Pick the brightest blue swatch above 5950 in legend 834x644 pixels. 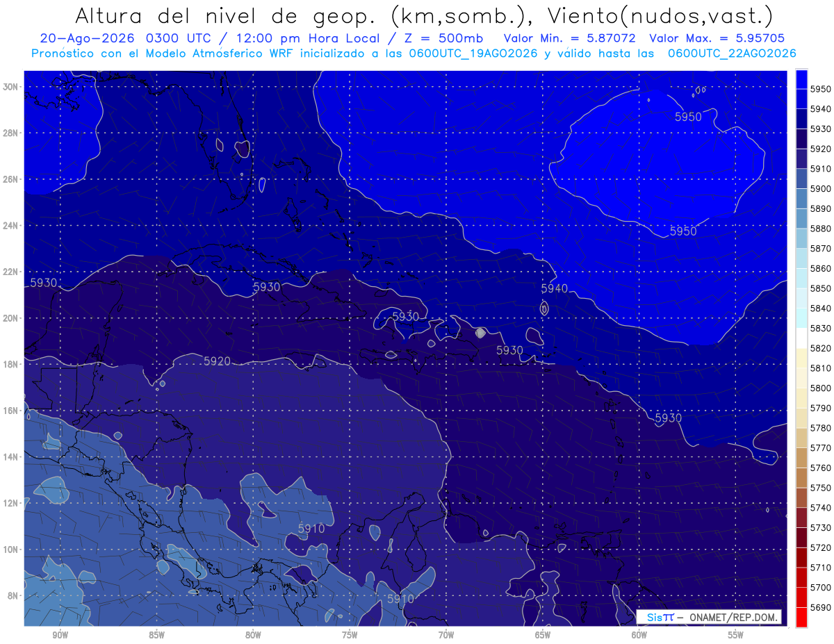pyautogui.click(x=801, y=79)
